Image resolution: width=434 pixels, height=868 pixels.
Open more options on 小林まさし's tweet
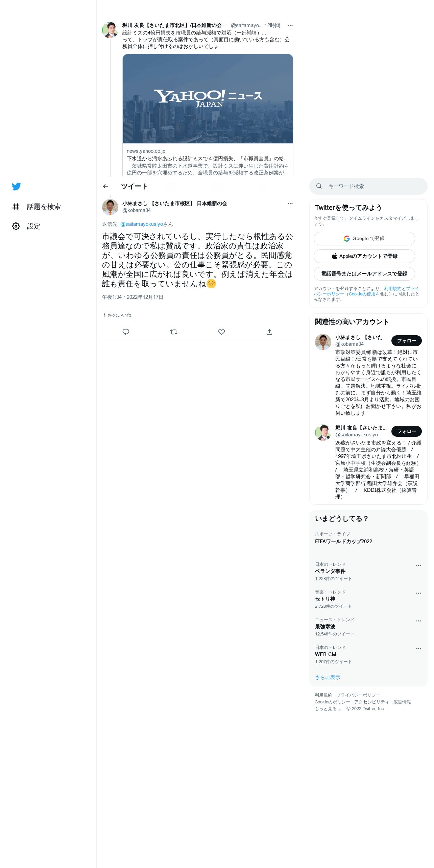pyautogui.click(x=290, y=203)
